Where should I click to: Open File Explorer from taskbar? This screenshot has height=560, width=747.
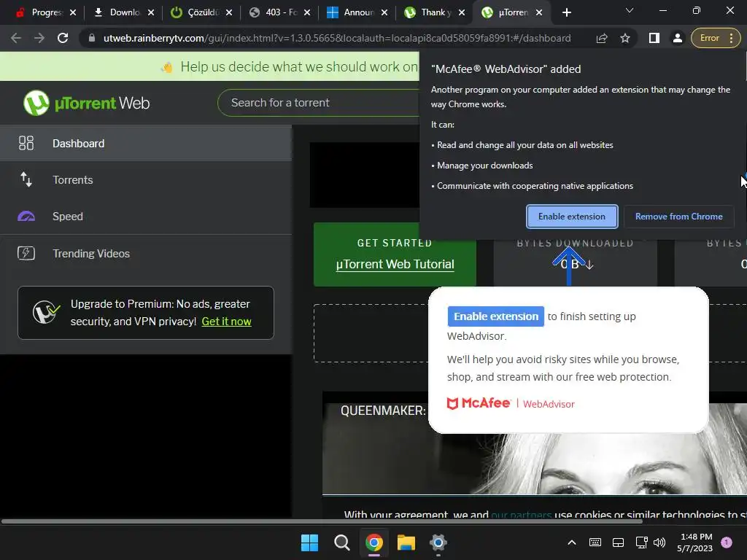tap(406, 542)
